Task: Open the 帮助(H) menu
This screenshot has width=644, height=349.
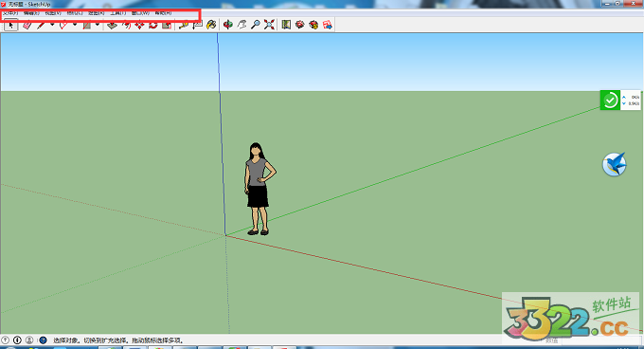Action: pos(163,13)
